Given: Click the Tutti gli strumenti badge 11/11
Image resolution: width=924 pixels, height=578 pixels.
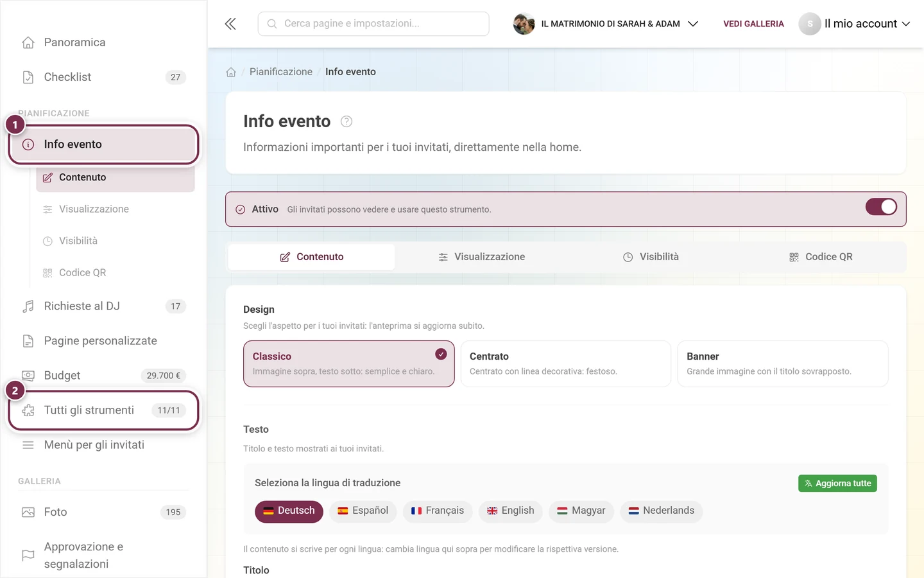Looking at the screenshot, I should pos(169,410).
